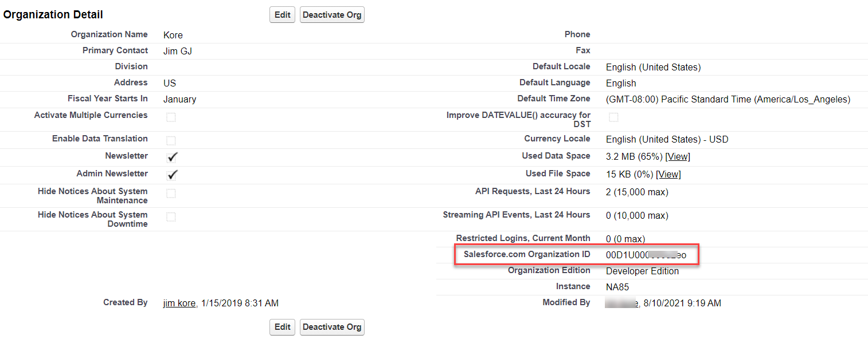
Task: Open the View link for Used Data Space
Action: coord(678,157)
